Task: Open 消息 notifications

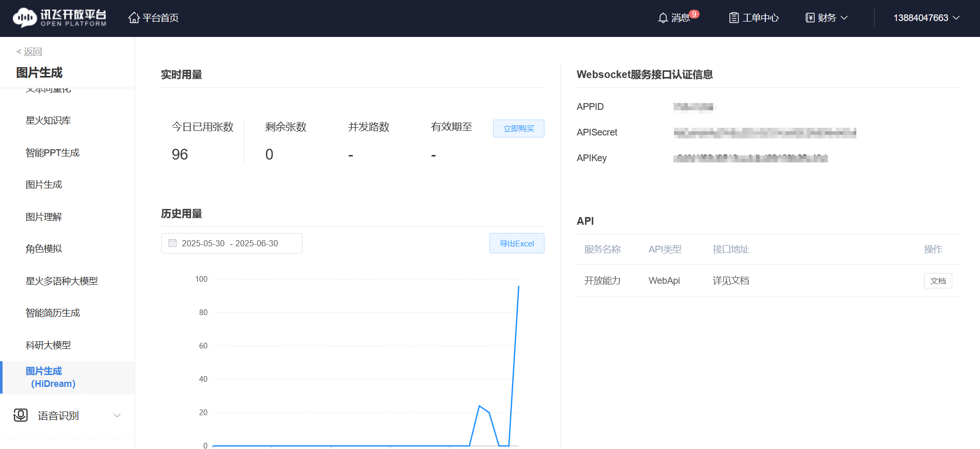Action: pyautogui.click(x=678, y=18)
